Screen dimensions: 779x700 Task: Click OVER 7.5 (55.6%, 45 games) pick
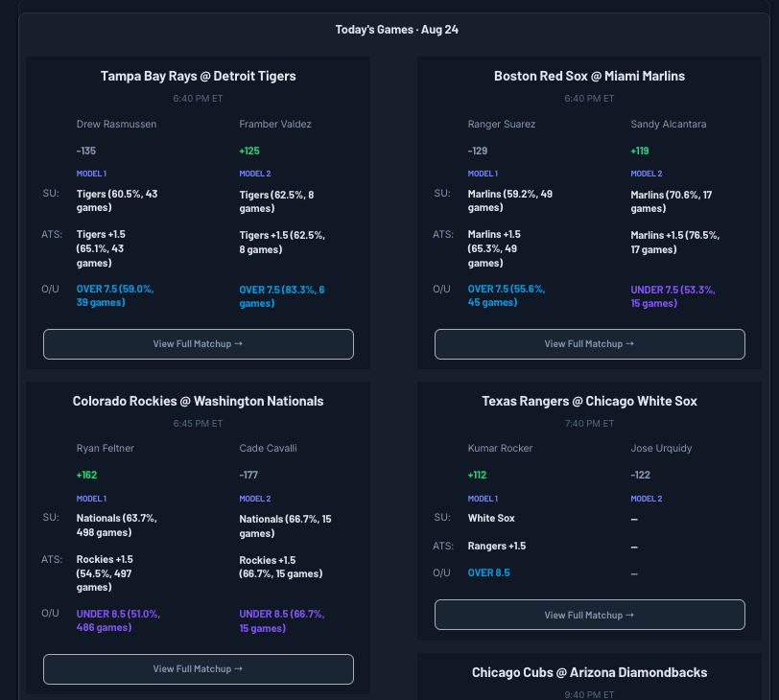(x=507, y=295)
